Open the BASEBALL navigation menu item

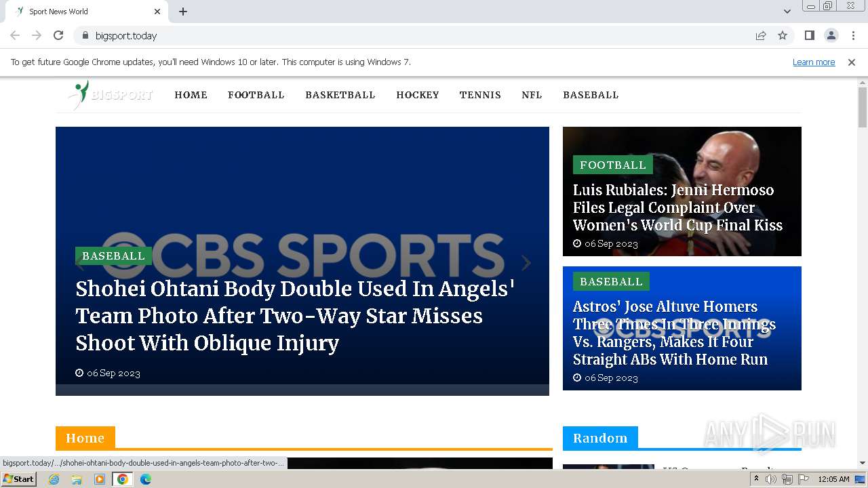pyautogui.click(x=591, y=95)
